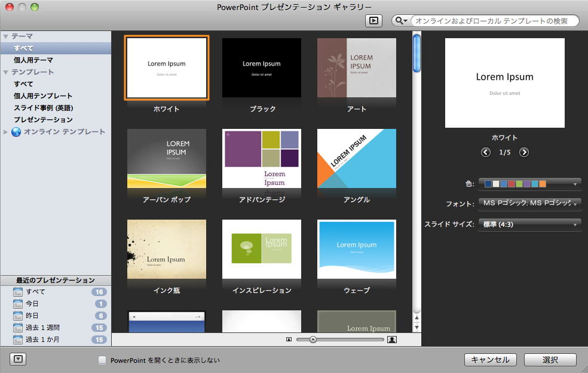Select the アーバン ポップ theme thumbnail
The image size is (588, 373).
[x=167, y=158]
